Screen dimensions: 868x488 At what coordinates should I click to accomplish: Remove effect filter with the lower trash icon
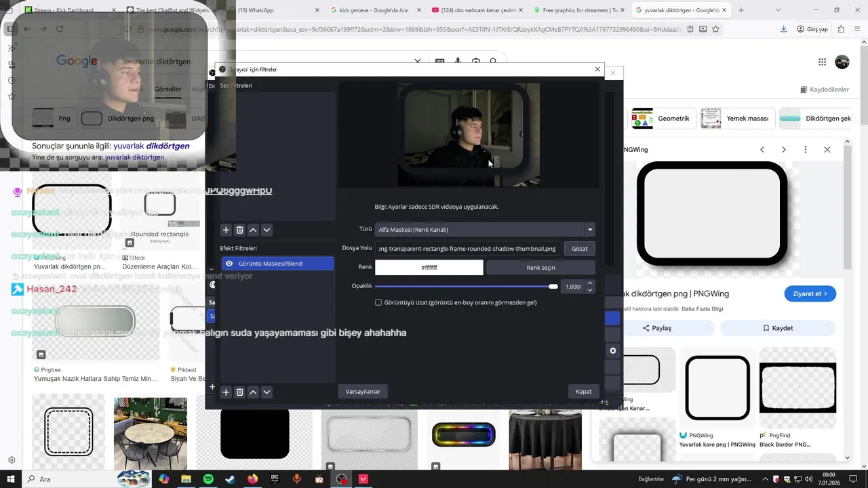[239, 392]
